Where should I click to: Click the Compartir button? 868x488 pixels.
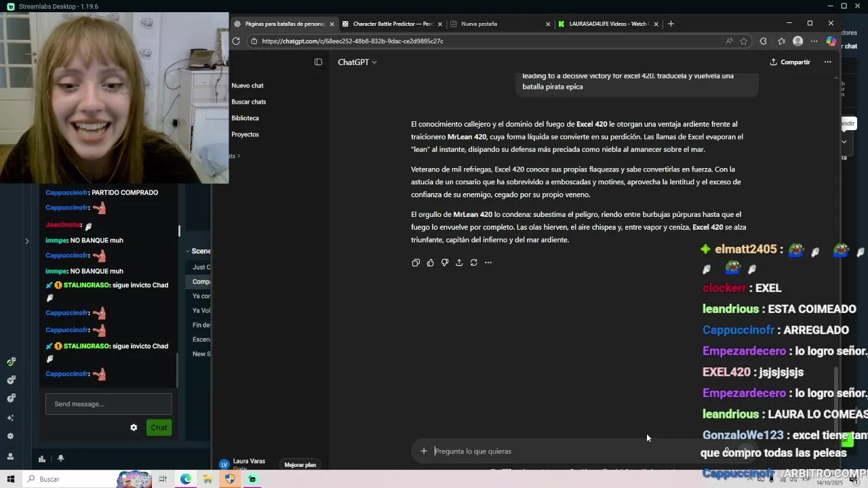[790, 62]
